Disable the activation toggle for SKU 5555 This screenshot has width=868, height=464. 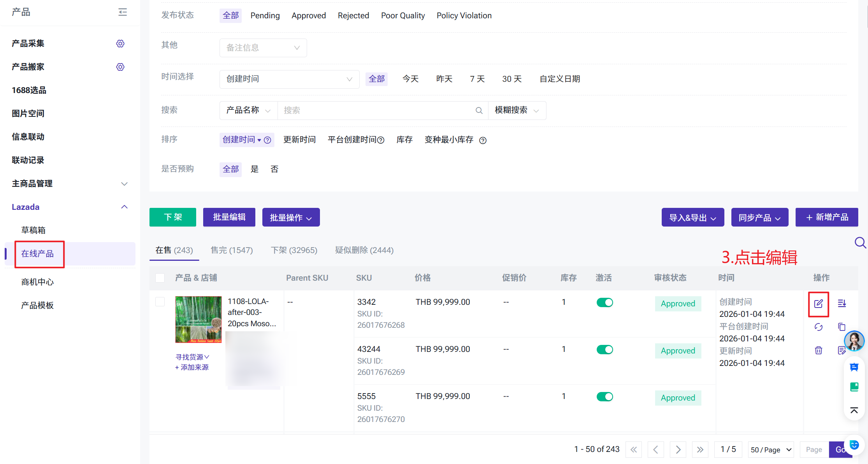pyautogui.click(x=604, y=397)
